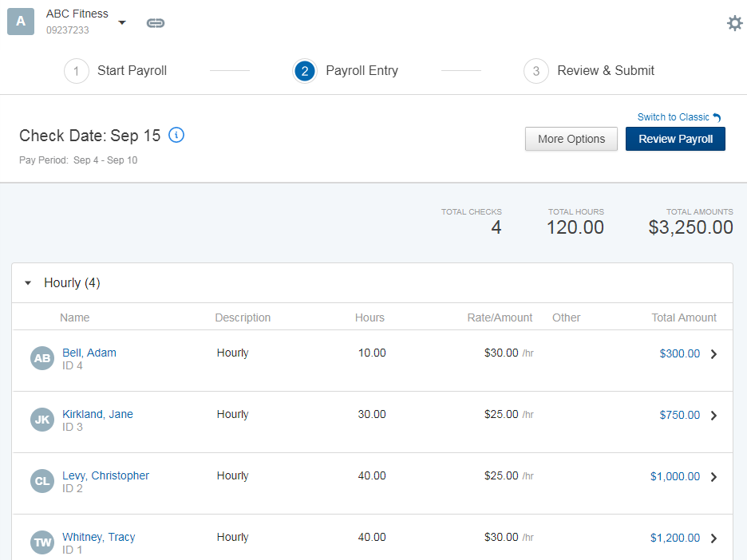Click the AB avatar for Adam Bell
747x560 pixels.
click(x=42, y=358)
